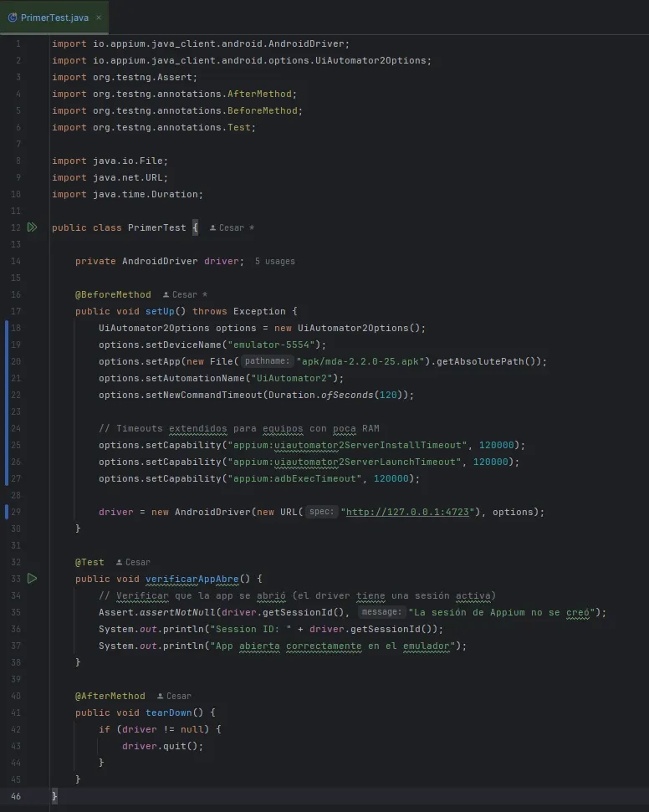Screen dimensions: 649x812
Task: Run verificarAppAbre test via gutter run icon
Action: 32,579
